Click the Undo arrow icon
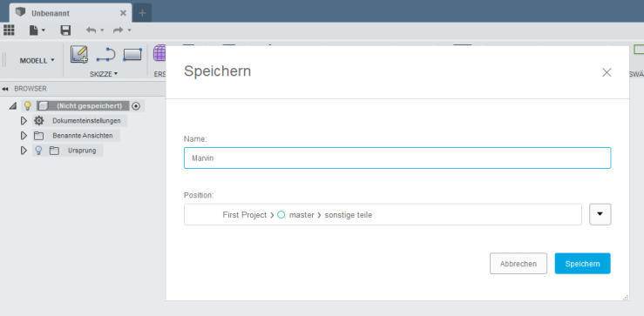 coord(92,30)
